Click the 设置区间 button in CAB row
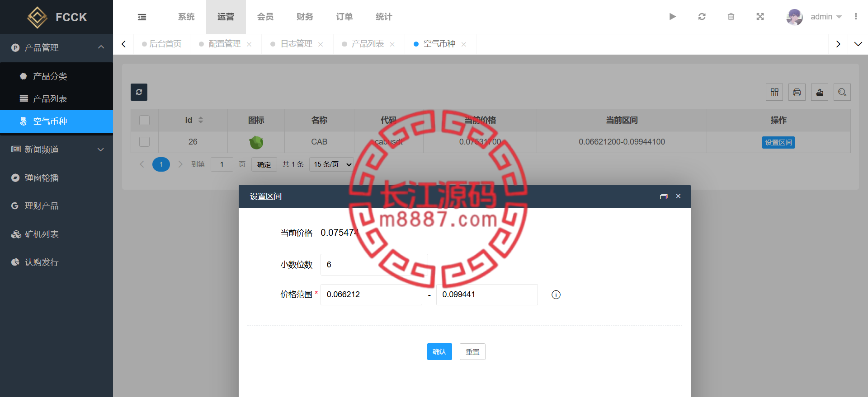This screenshot has height=397, width=868. [x=778, y=142]
